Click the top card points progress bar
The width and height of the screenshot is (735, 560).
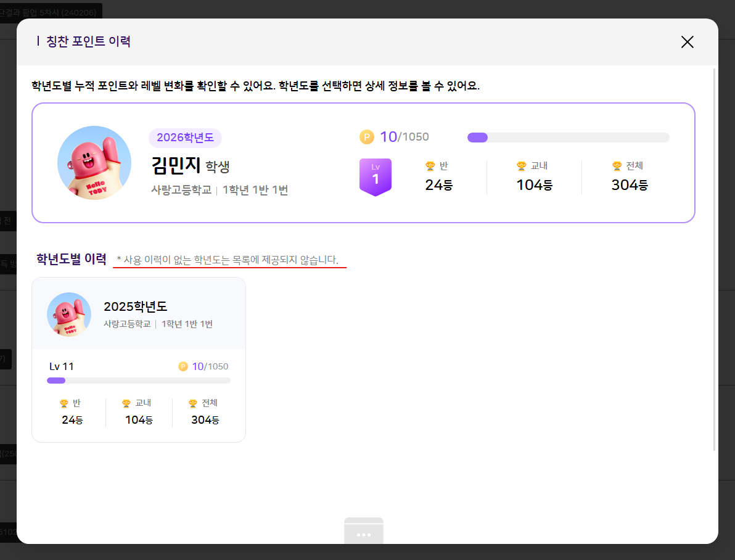coord(568,138)
